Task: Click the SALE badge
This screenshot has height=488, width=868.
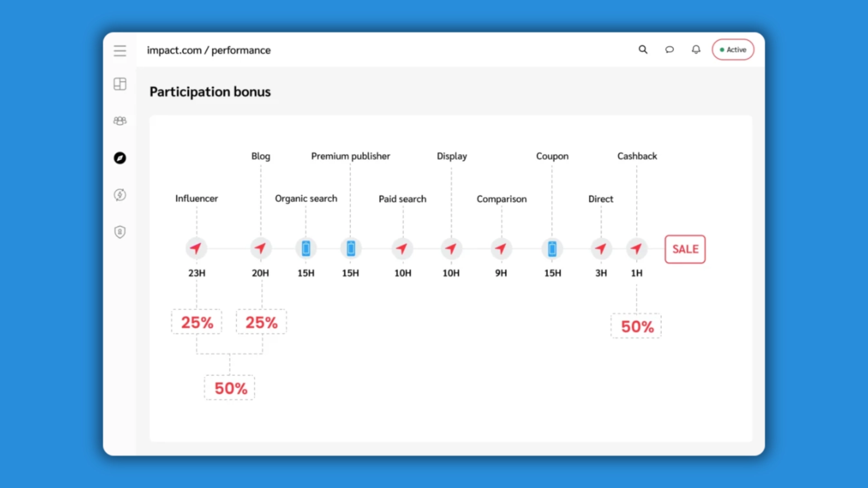Action: click(684, 249)
